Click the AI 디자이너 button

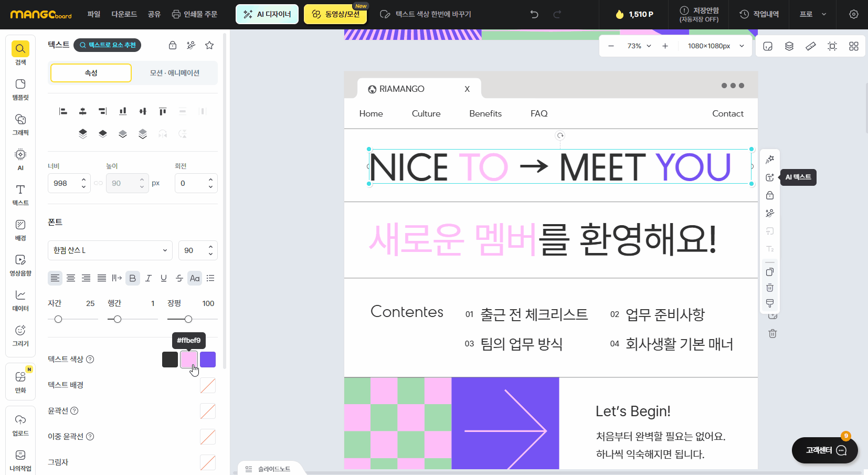267,14
